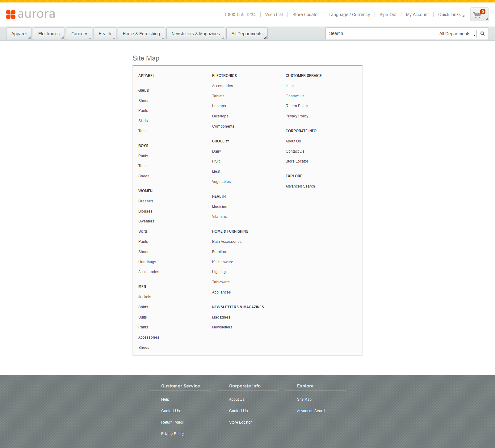Expand the Health department menu
This screenshot has width=495, height=448.
pos(105,34)
